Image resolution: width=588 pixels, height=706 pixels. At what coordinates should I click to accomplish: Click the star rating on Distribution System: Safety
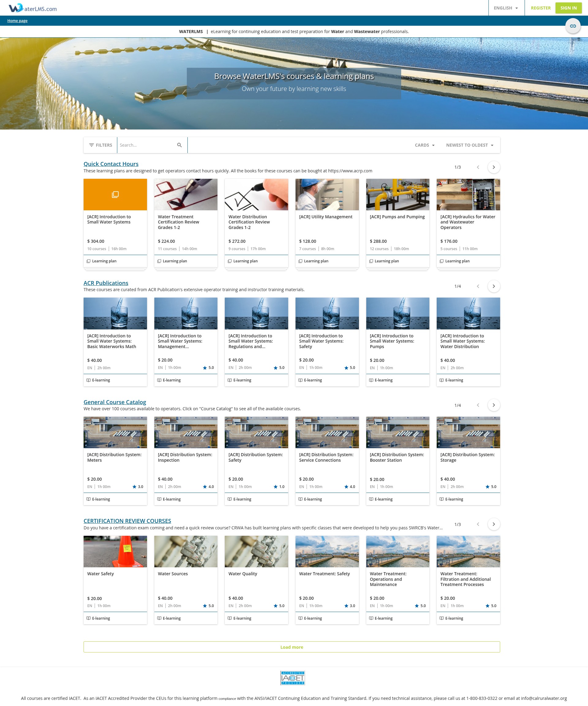click(279, 486)
